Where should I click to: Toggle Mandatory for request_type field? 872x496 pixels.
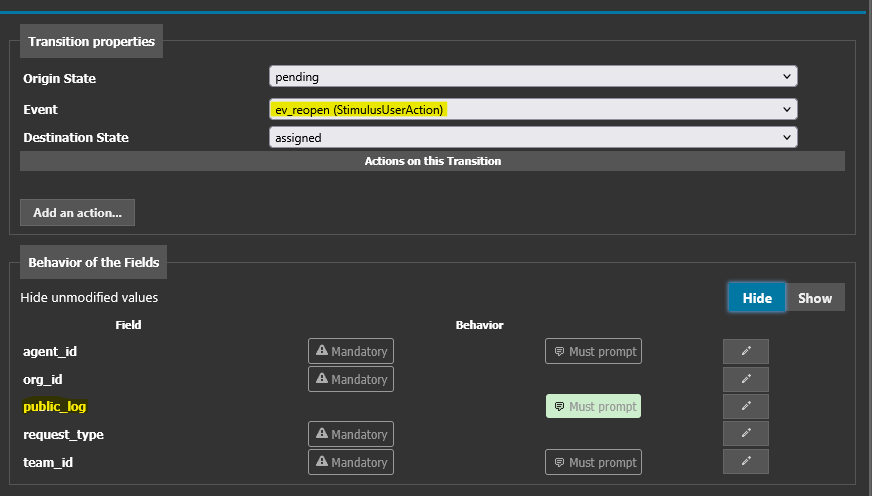(351, 434)
